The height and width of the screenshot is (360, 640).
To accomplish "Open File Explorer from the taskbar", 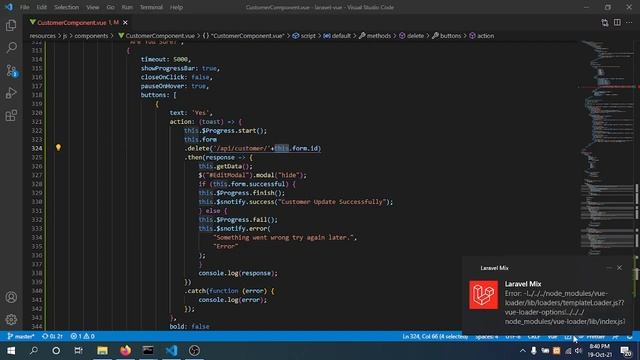I will click(x=102, y=351).
